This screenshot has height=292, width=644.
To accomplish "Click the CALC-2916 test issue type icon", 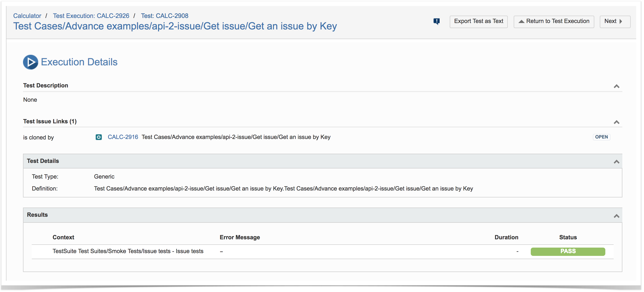I will 99,137.
